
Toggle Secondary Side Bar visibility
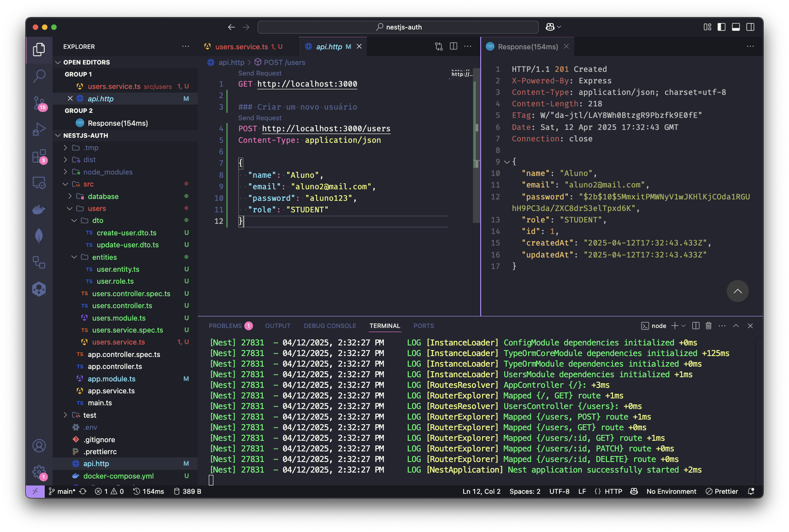(x=750, y=27)
